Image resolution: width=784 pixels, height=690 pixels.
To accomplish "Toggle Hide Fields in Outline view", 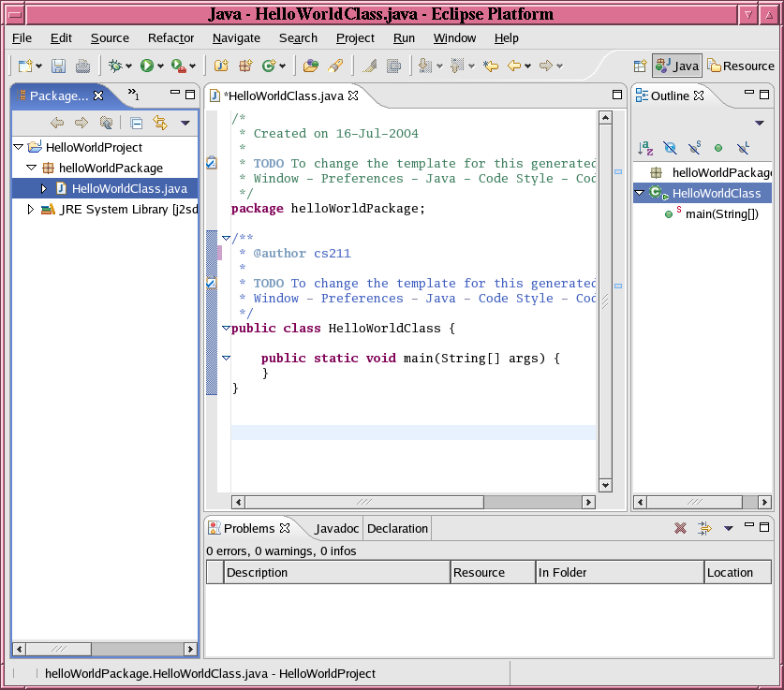I will pos(670,148).
